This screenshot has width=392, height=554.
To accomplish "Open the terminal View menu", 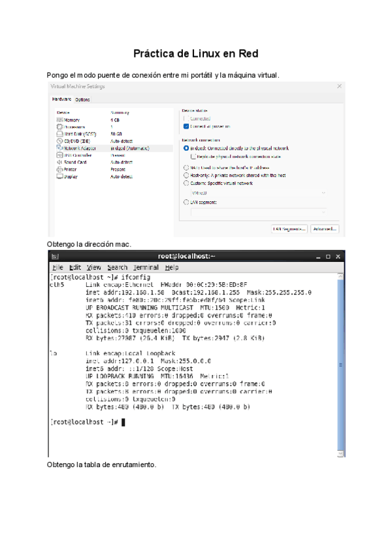I will [93, 267].
